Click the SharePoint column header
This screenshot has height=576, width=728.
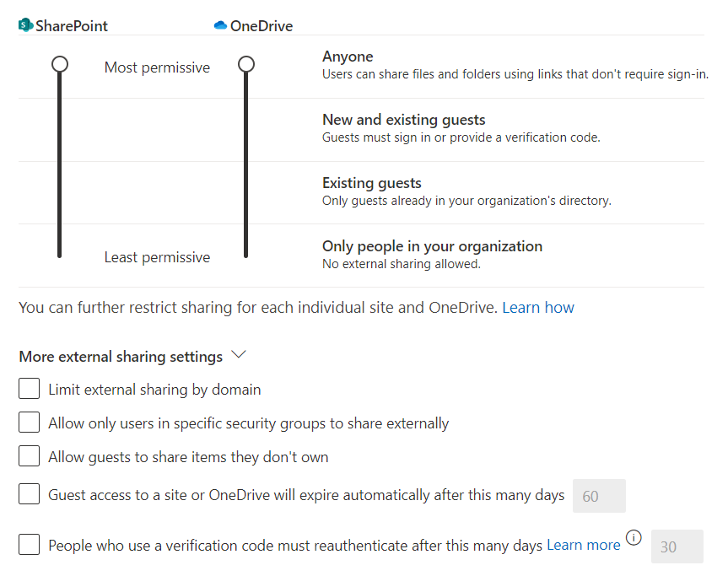point(71,25)
